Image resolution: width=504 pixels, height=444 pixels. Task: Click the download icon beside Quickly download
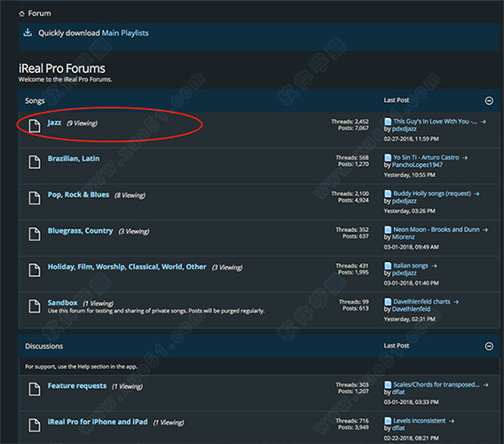tap(28, 33)
